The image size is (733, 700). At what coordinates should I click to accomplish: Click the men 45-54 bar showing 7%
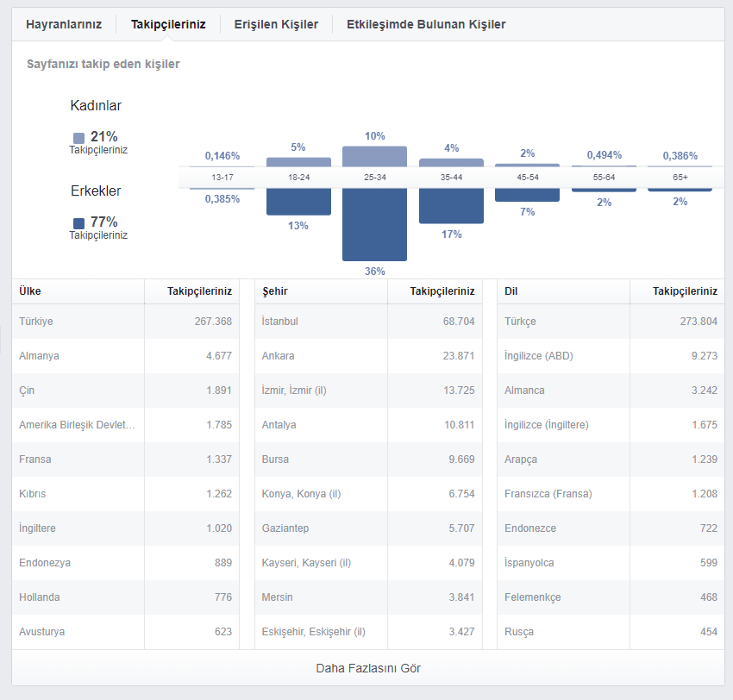527,196
